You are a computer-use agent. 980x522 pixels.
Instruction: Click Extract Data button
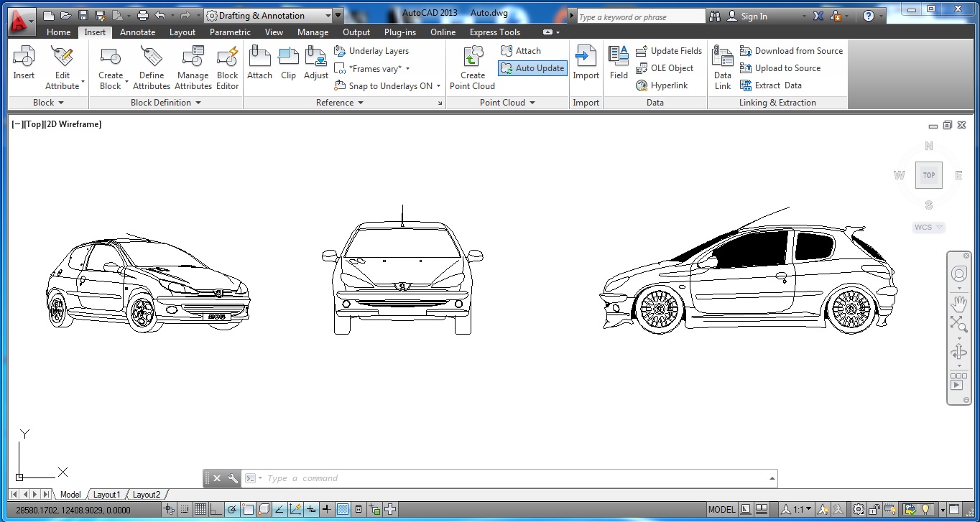coord(770,85)
